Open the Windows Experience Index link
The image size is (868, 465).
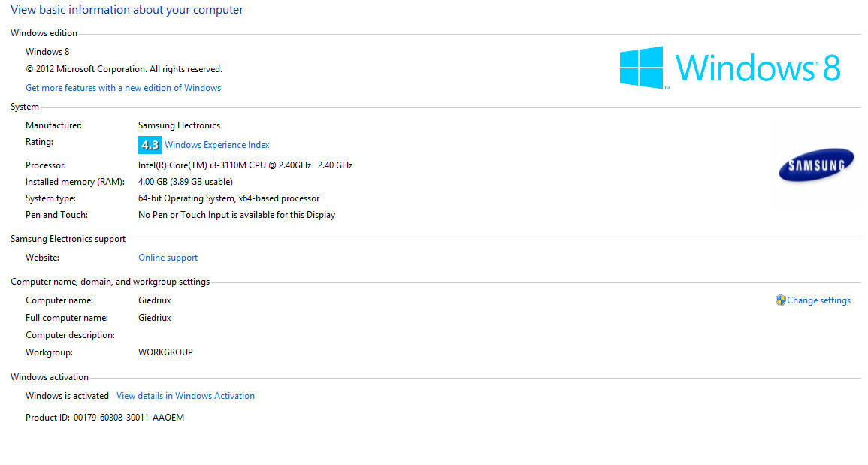pos(217,145)
